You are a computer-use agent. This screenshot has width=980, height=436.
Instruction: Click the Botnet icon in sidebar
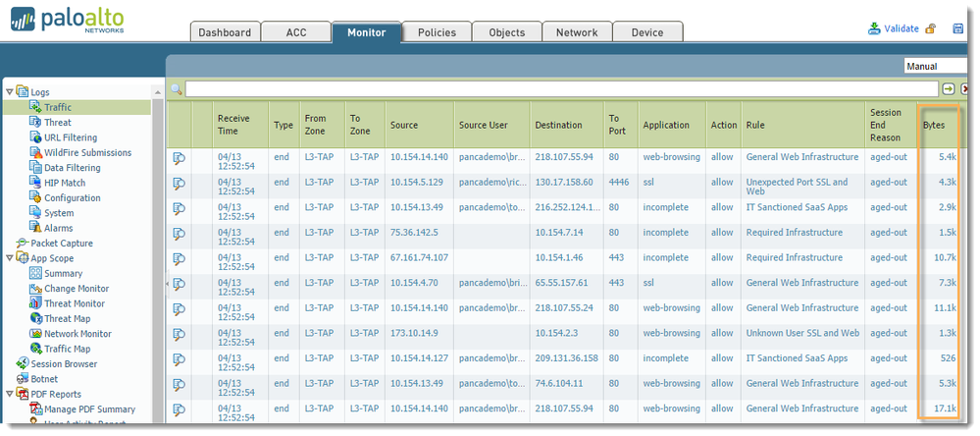[23, 378]
